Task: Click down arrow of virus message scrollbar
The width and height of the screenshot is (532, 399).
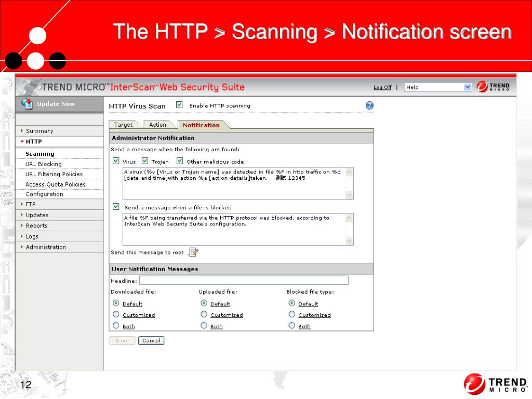Action: point(349,195)
